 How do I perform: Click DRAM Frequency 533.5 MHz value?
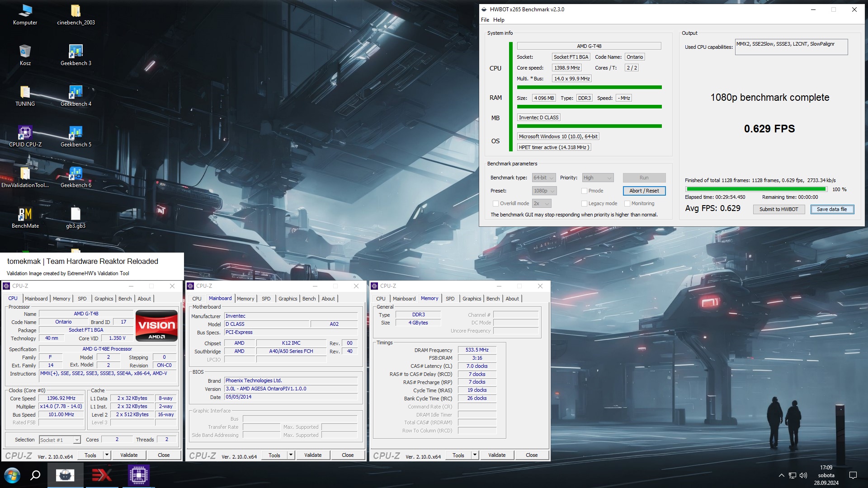[477, 350]
